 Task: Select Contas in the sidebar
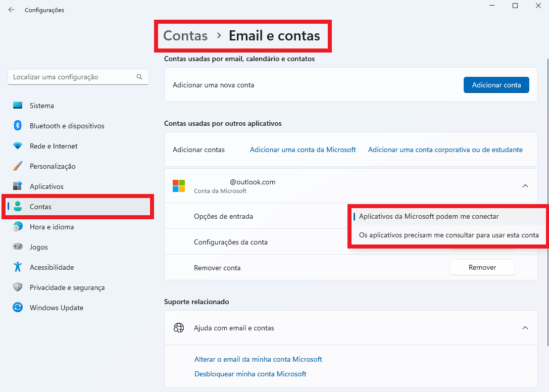pyautogui.click(x=78, y=207)
